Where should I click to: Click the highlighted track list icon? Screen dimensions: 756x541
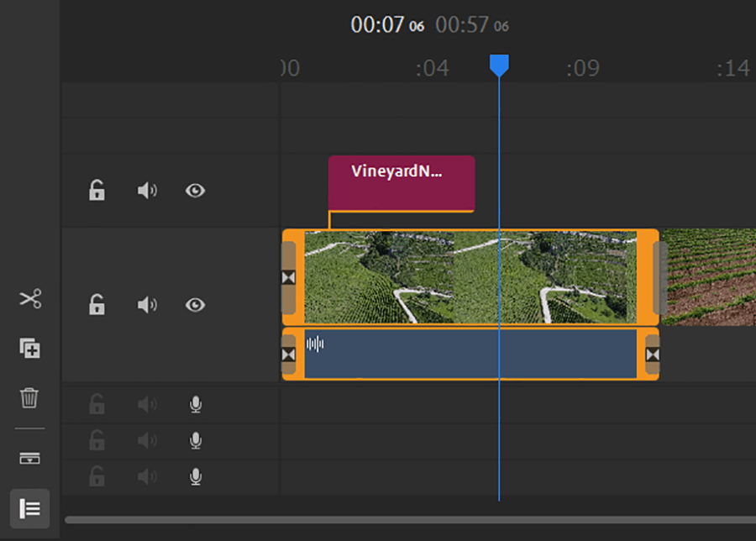click(x=30, y=509)
